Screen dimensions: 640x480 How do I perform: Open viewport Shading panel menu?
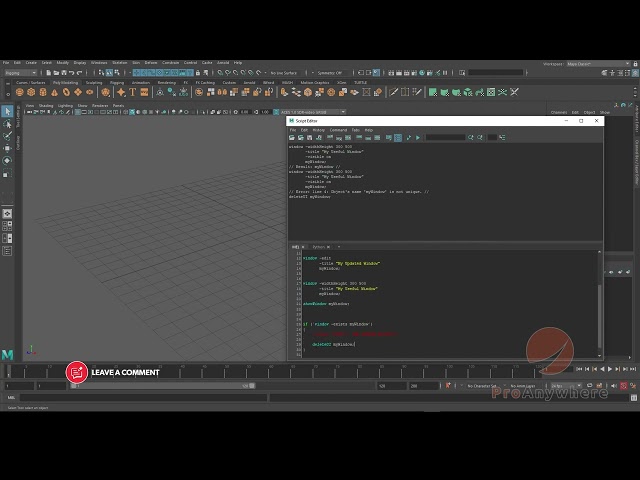pos(46,106)
